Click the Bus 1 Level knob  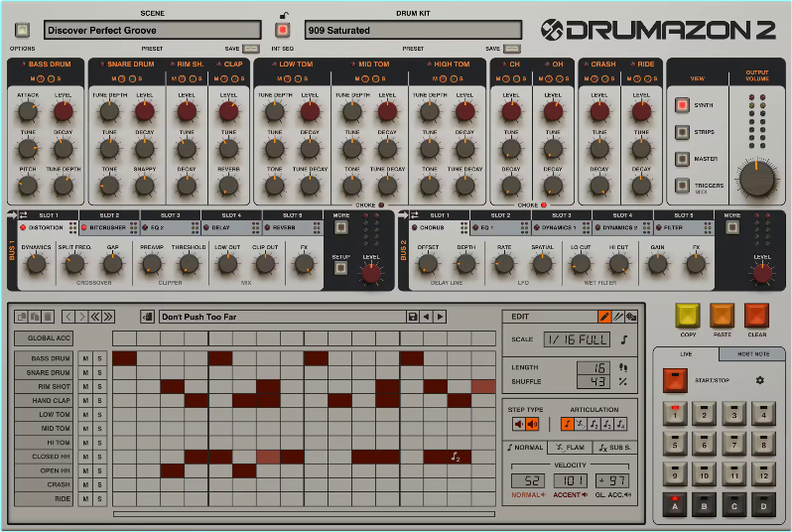pos(371,274)
